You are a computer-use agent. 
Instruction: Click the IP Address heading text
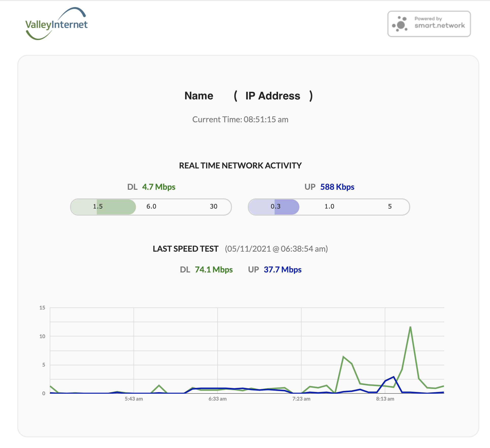pos(273,96)
